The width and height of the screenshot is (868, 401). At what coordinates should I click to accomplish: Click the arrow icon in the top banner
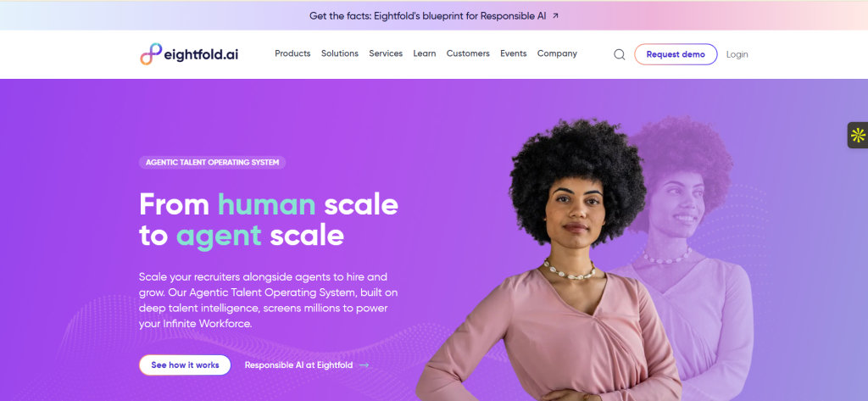pyautogui.click(x=556, y=16)
